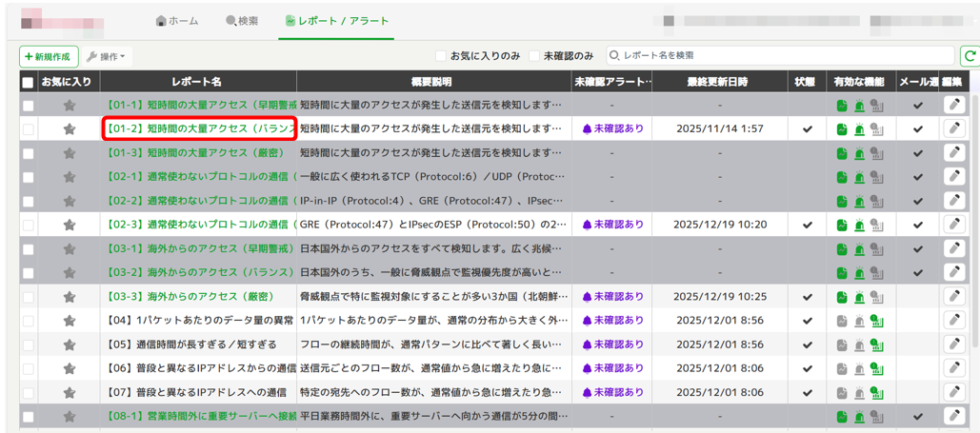Edit 【07】 普段と異なるIPアドレスへの通信 pencil
Image resolution: width=980 pixels, height=433 pixels.
pos(953,392)
